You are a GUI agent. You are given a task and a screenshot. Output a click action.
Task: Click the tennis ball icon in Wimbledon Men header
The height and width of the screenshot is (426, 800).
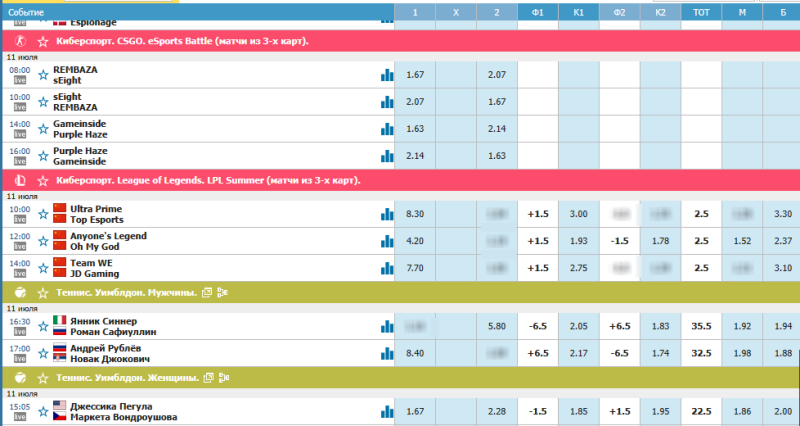[x=19, y=292]
